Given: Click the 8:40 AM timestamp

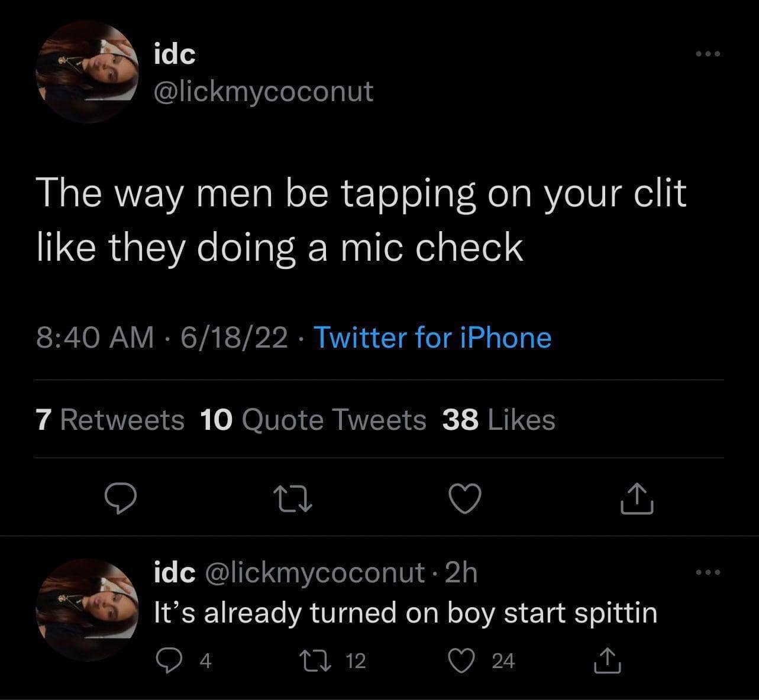Looking at the screenshot, I should (x=94, y=338).
